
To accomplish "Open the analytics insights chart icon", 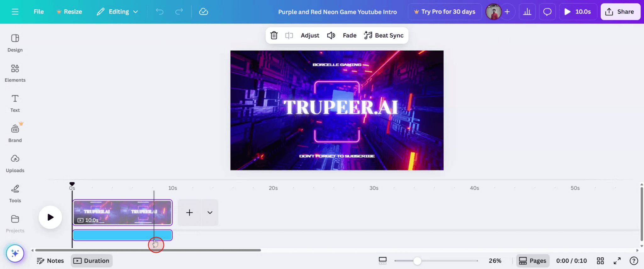I will point(527,12).
